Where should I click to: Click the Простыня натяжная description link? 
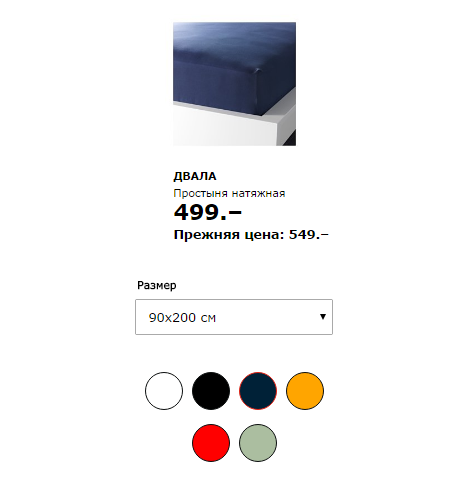229,193
